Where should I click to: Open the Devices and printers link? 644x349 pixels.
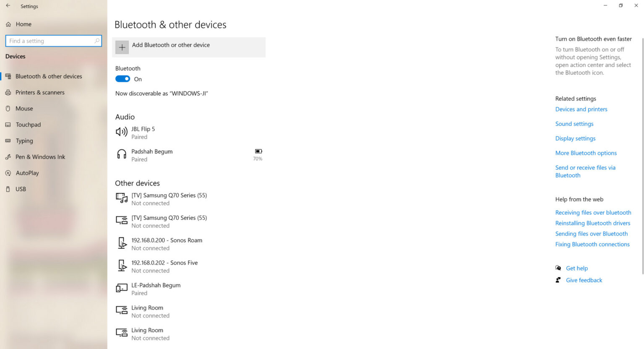click(x=581, y=109)
